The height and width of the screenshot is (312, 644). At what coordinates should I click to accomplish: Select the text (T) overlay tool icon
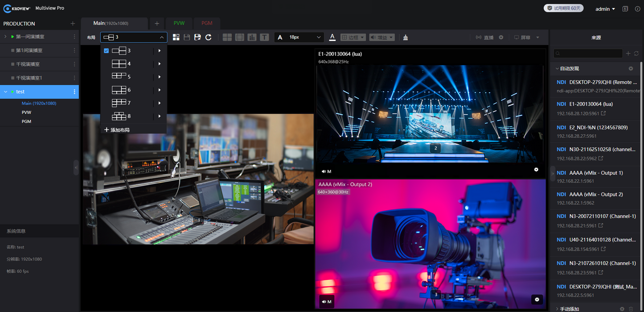[264, 37]
